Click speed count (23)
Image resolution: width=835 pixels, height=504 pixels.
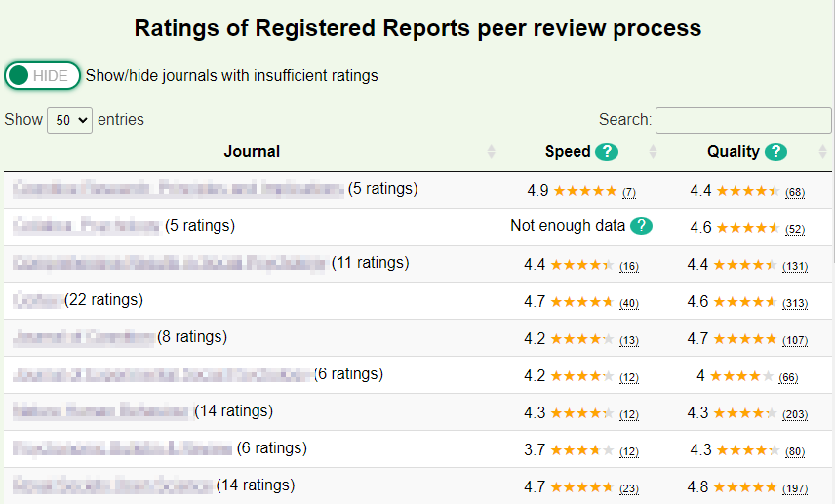[x=629, y=488]
